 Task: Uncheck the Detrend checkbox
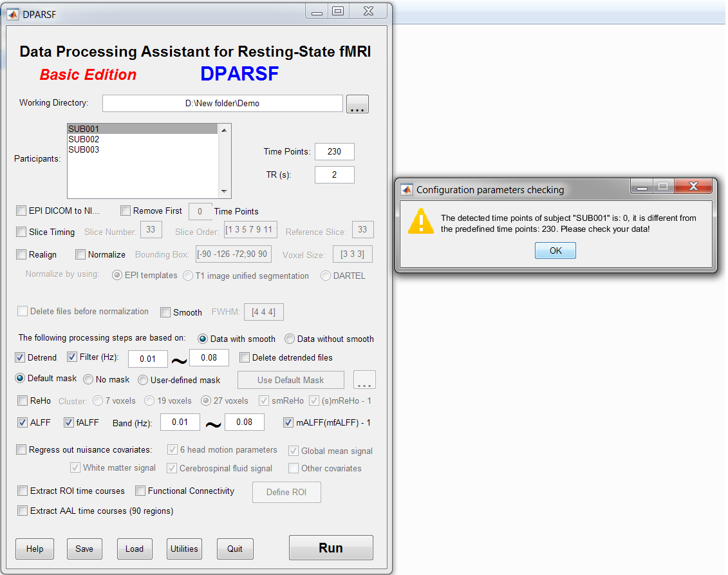click(x=20, y=357)
